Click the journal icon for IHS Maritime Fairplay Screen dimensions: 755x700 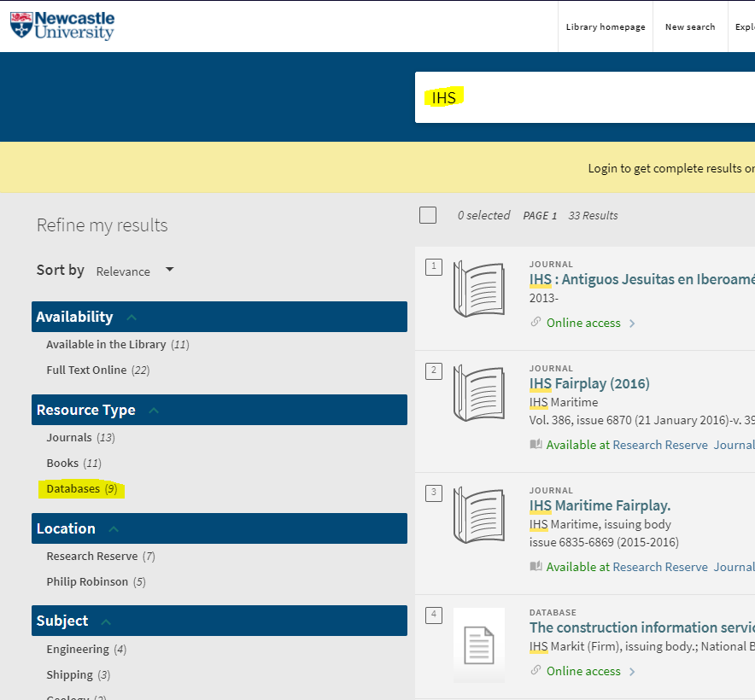(478, 516)
